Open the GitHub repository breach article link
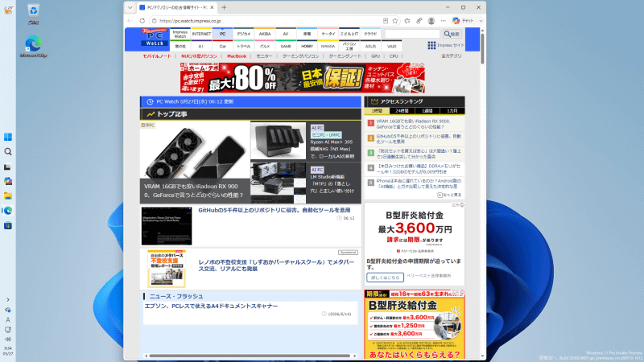Viewport: 644px width, 362px height. pyautogui.click(x=275, y=210)
